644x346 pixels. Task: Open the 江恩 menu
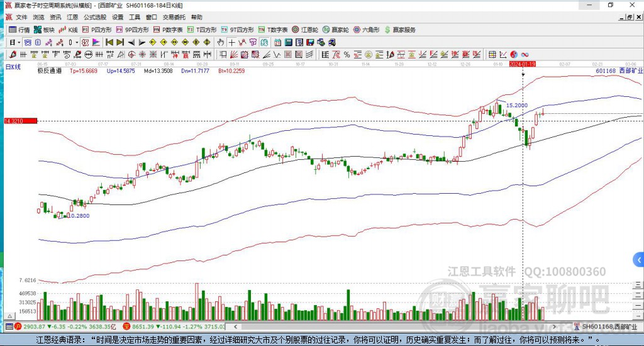[x=72, y=17]
